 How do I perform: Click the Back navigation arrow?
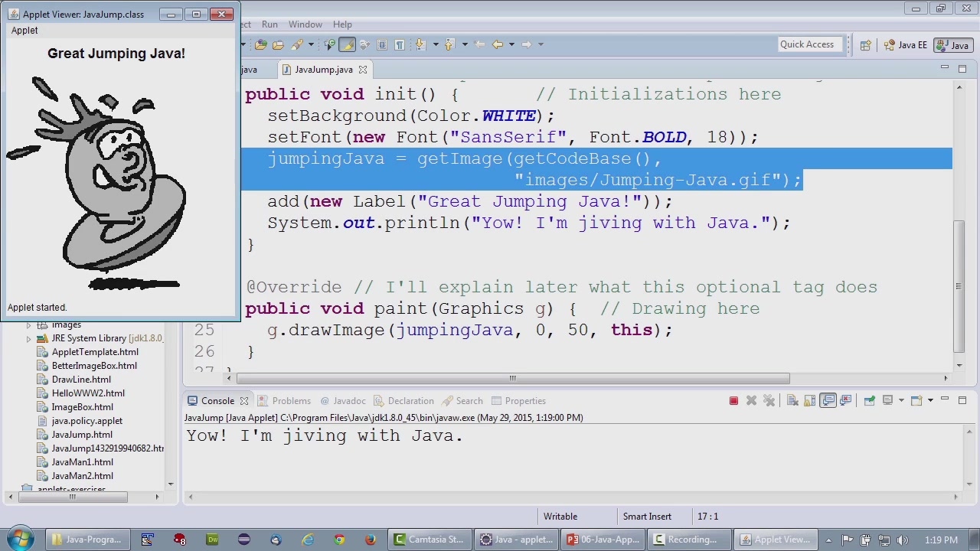498,44
